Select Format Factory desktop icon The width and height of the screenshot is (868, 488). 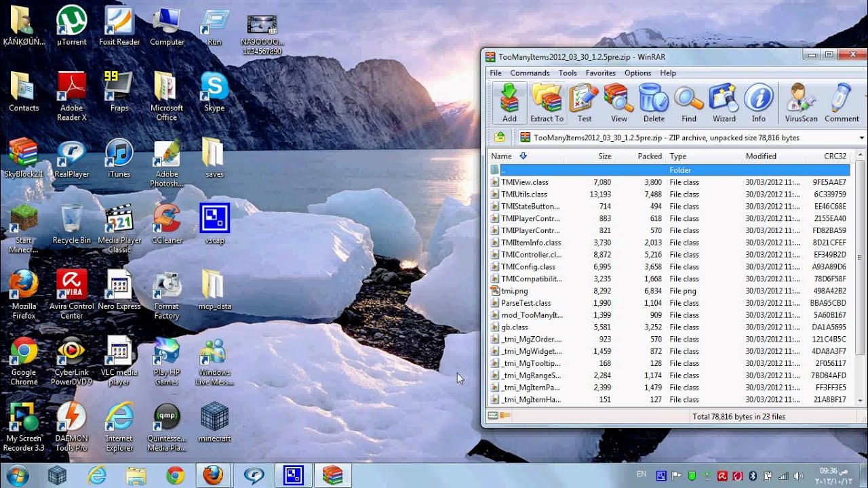(x=167, y=295)
